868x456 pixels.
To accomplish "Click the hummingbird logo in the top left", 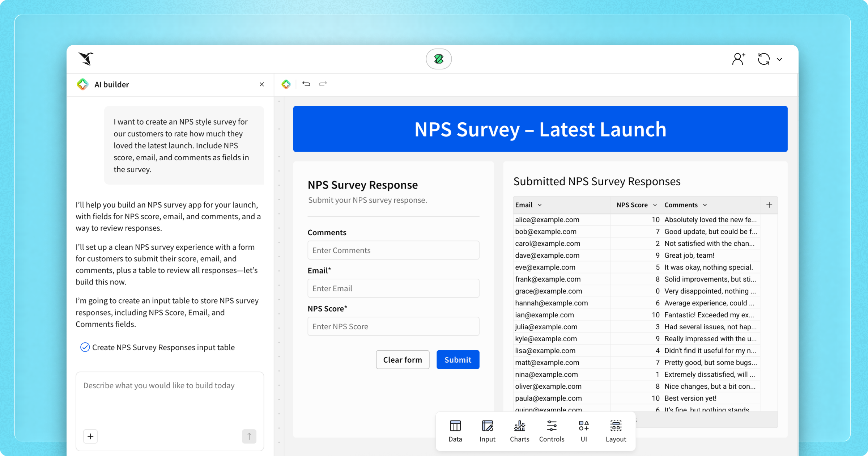I will coord(86,59).
